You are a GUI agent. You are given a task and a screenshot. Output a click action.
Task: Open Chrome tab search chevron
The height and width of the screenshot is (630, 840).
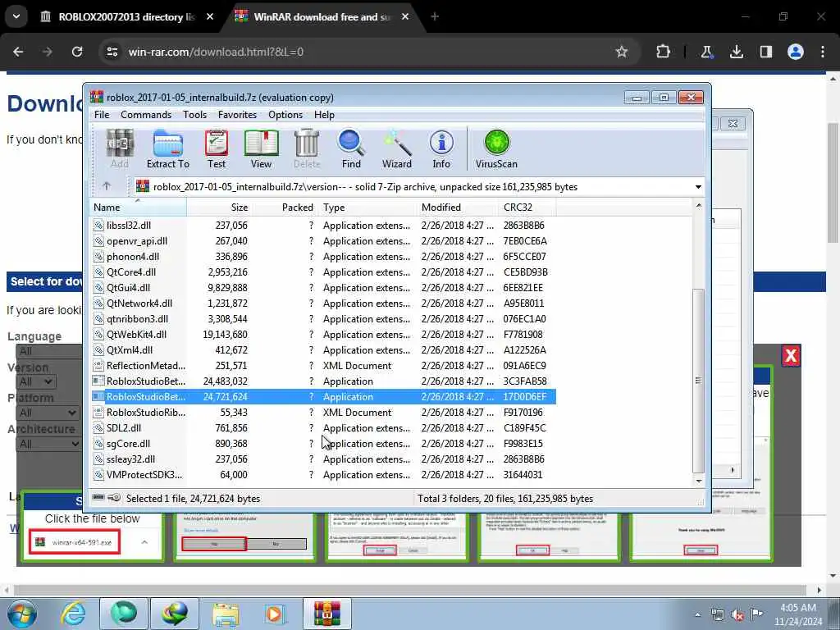tap(16, 16)
